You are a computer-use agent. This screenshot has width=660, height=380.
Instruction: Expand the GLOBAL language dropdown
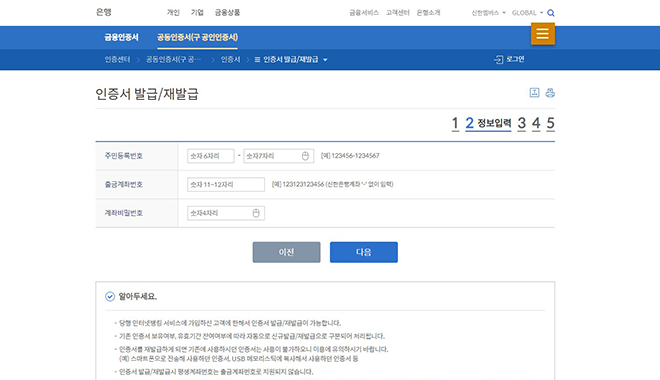pos(527,13)
